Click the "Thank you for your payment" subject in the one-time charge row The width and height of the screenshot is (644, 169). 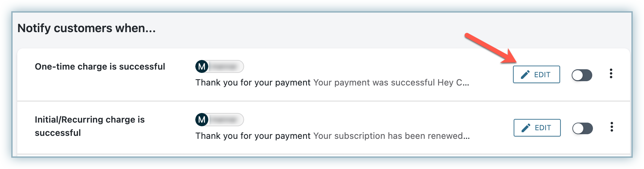(253, 83)
